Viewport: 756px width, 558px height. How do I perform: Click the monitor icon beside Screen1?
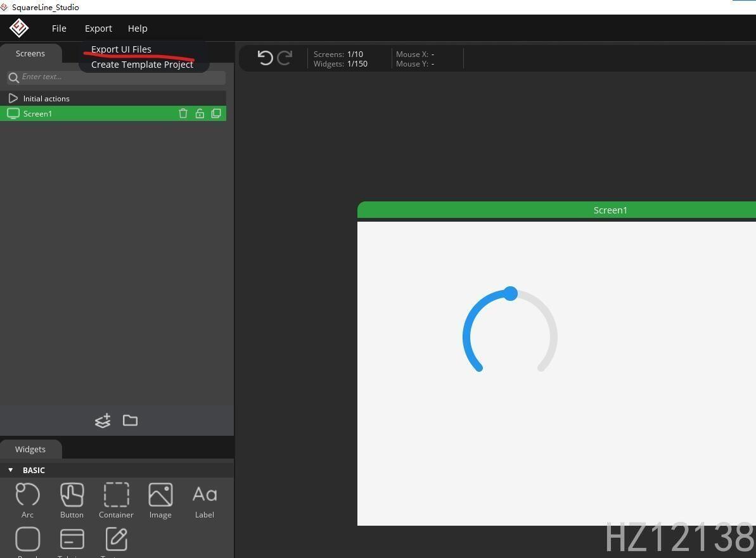13,113
